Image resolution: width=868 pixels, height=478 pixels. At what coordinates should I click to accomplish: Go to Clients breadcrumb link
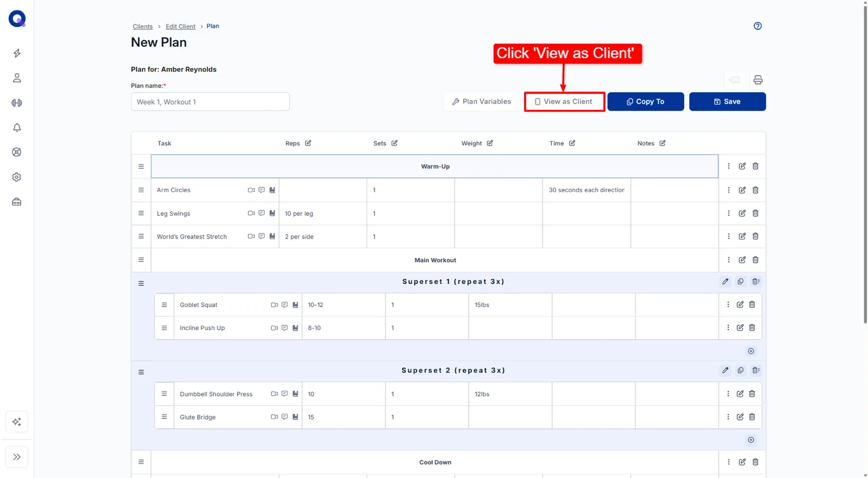tap(143, 27)
